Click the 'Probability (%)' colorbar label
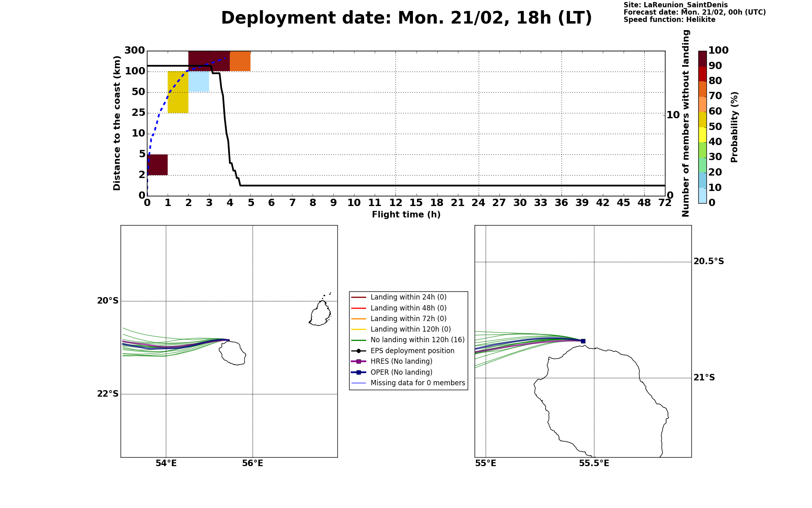The height and width of the screenshot is (508, 812). tap(734, 127)
